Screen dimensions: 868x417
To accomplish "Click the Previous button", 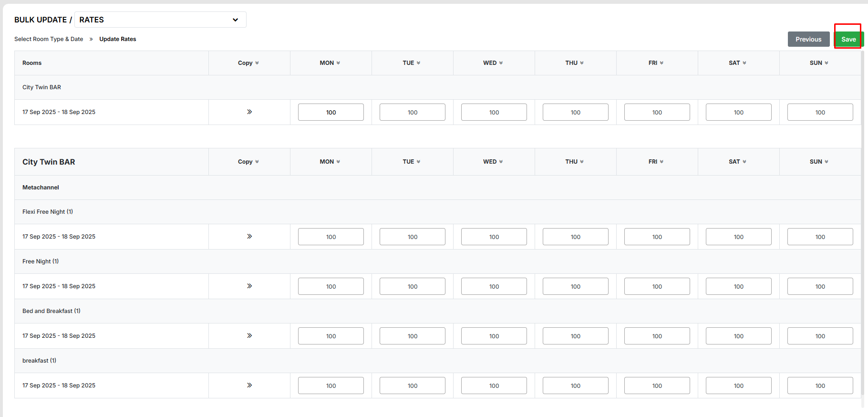I will coord(808,39).
